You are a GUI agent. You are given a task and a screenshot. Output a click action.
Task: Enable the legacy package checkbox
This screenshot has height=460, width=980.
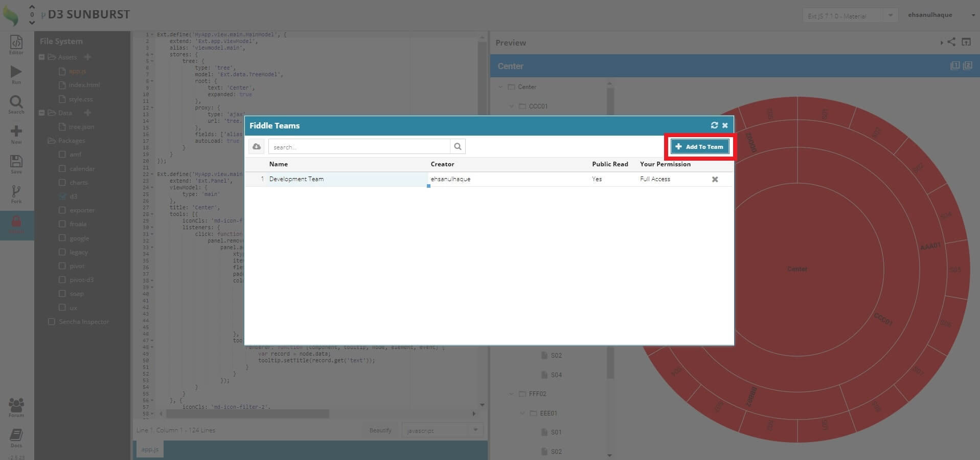click(62, 252)
